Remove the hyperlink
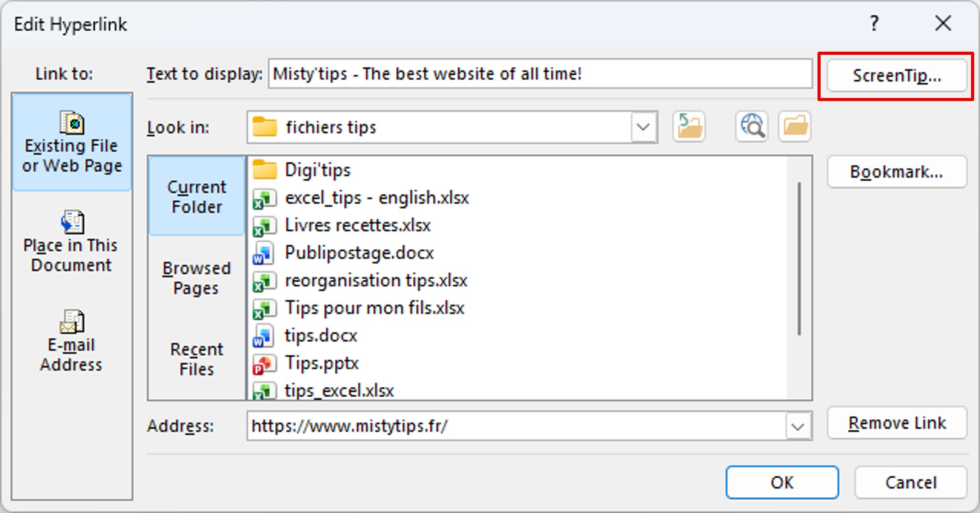 pyautogui.click(x=897, y=423)
